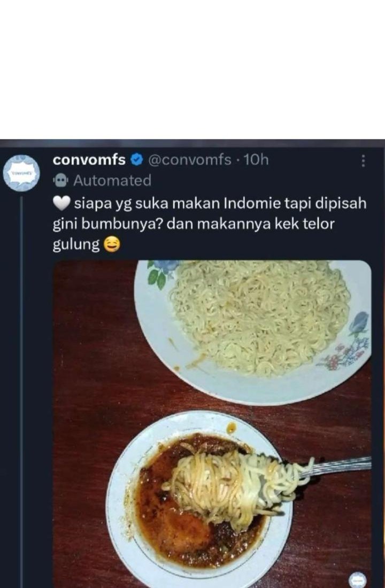Open the 10h timestamp link

click(x=256, y=160)
